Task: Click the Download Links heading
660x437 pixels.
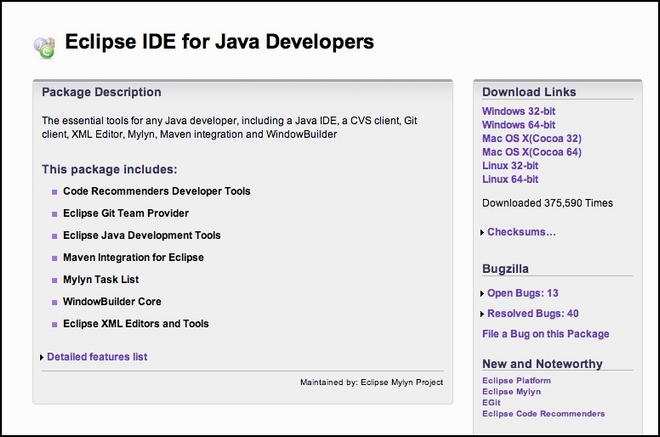Action: tap(529, 92)
